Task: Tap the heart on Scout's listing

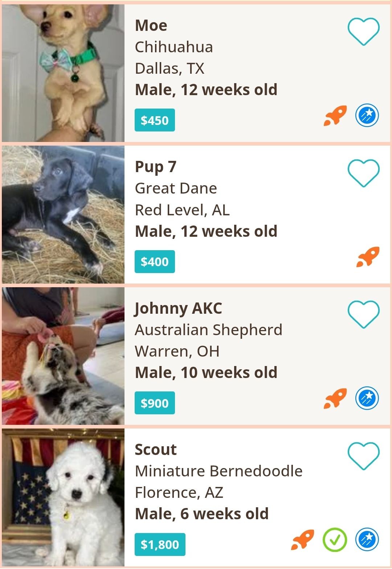Action: point(363,456)
